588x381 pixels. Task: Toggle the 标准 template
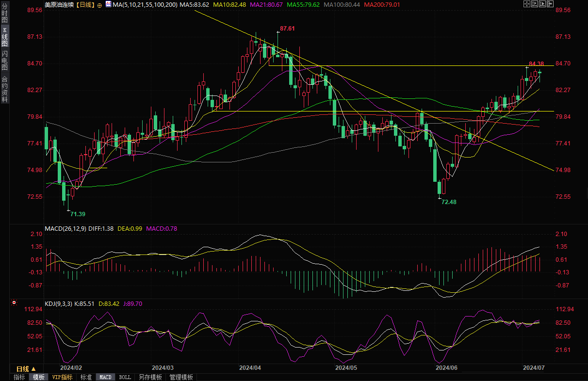(86, 377)
